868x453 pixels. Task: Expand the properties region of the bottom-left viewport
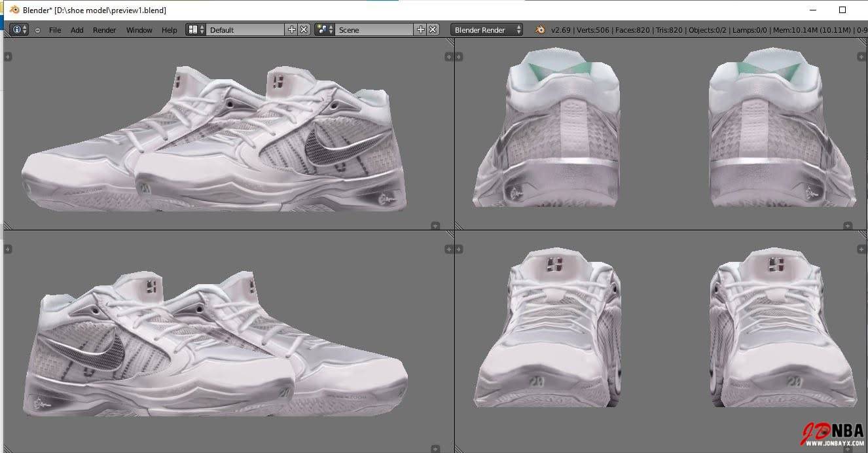[x=448, y=249]
